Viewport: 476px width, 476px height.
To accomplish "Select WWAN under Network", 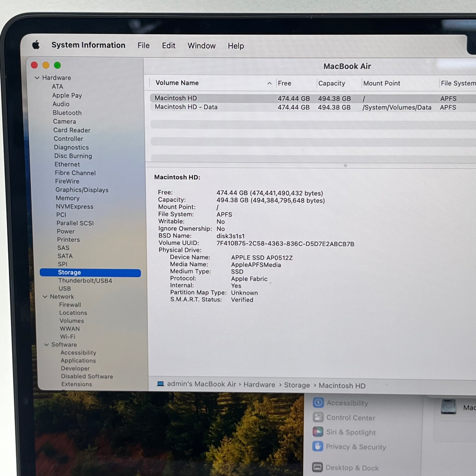I will point(70,328).
